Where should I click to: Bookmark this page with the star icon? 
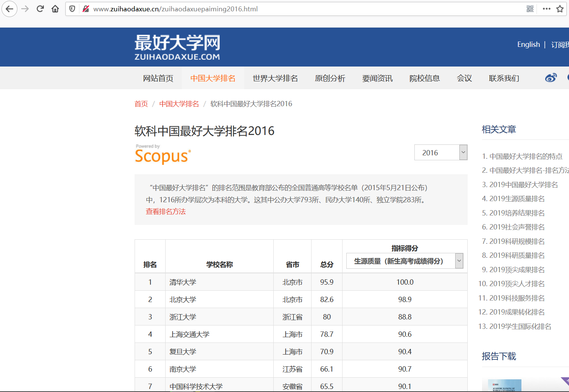[560, 9]
